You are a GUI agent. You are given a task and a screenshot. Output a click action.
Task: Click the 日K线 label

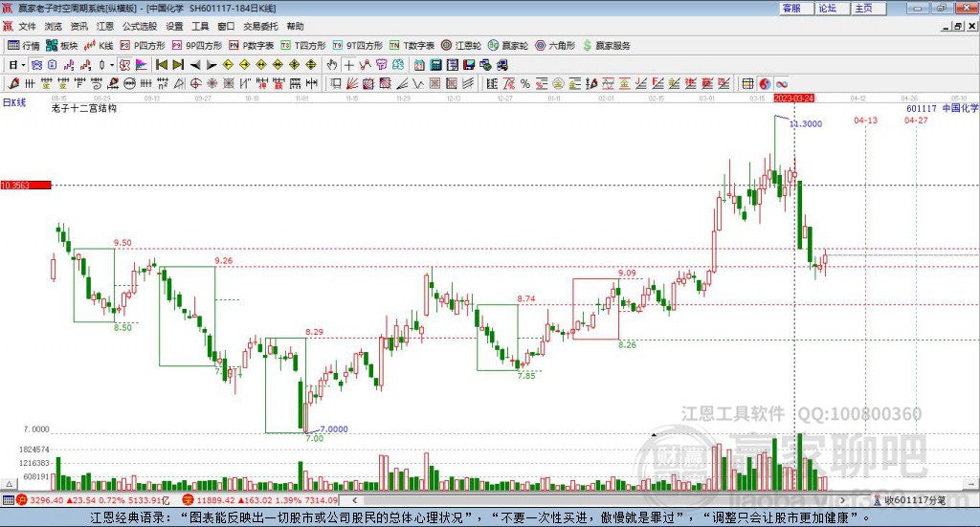tap(14, 102)
